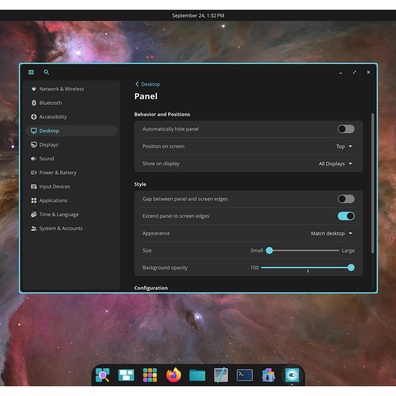Open the app library grid in dock
Image resolution: width=396 pixels, height=396 pixels.
pos(150,375)
